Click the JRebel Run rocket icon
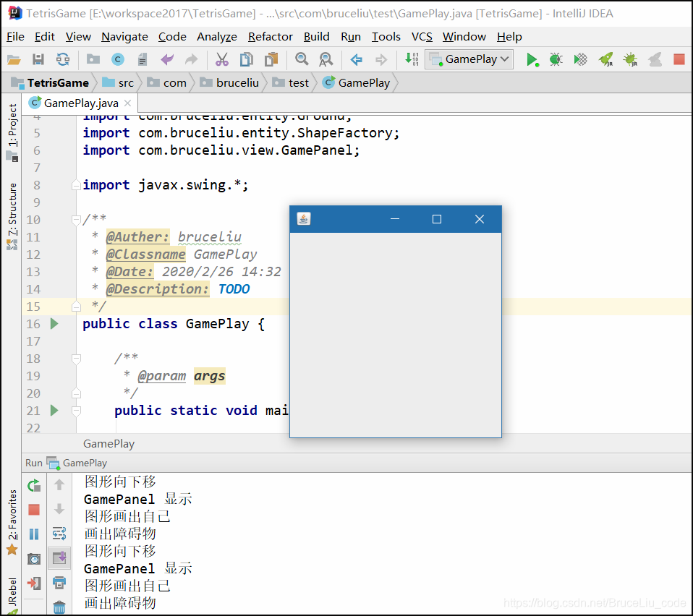 pyautogui.click(x=605, y=59)
